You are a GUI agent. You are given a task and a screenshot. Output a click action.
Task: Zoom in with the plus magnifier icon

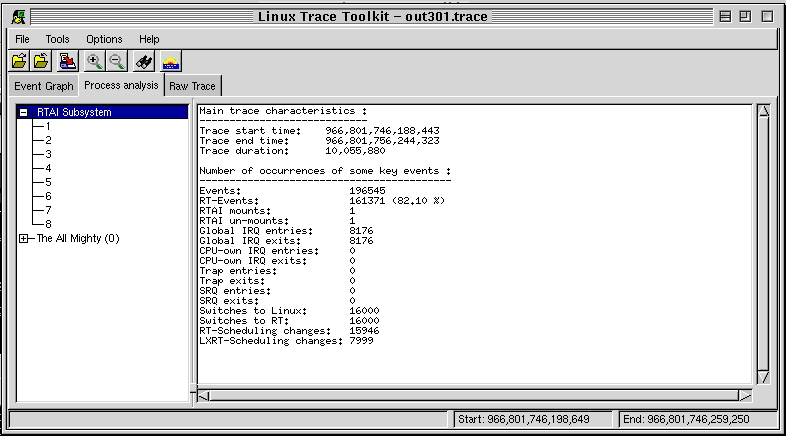tap(94, 62)
